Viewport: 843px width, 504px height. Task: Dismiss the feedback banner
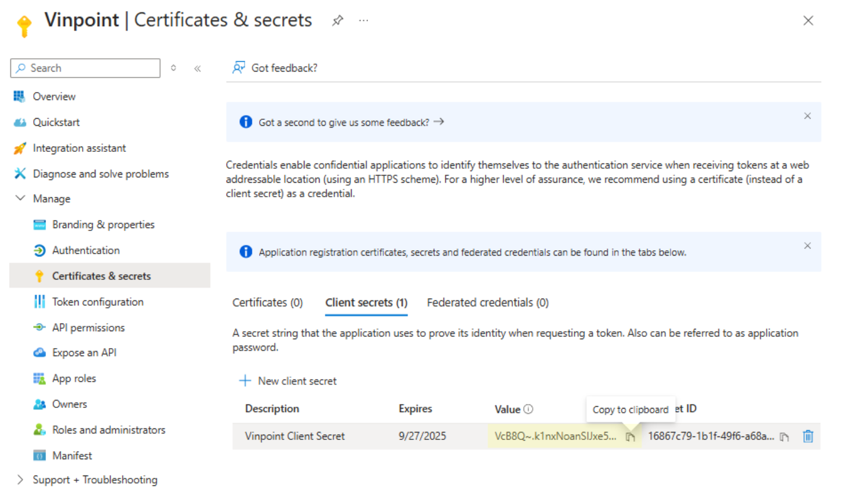(x=807, y=116)
